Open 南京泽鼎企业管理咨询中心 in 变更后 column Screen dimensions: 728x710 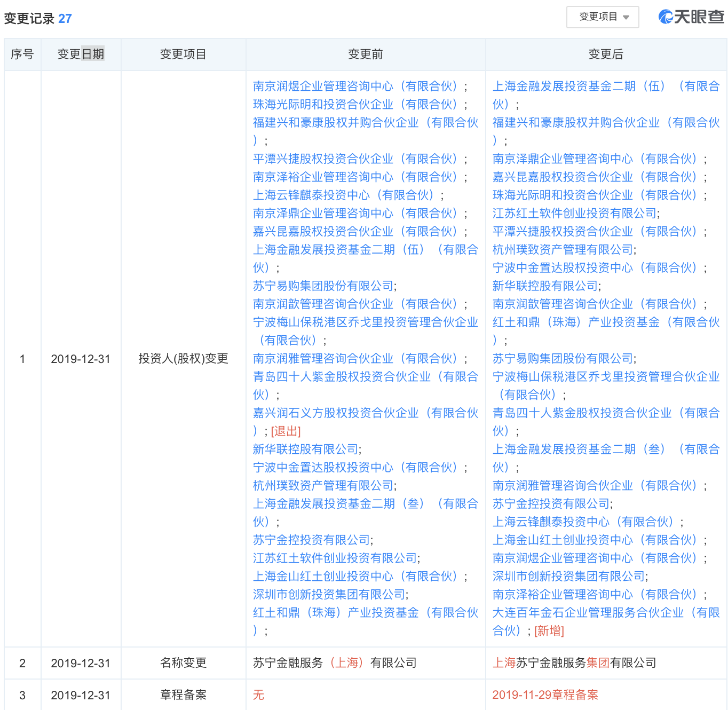[x=598, y=159]
